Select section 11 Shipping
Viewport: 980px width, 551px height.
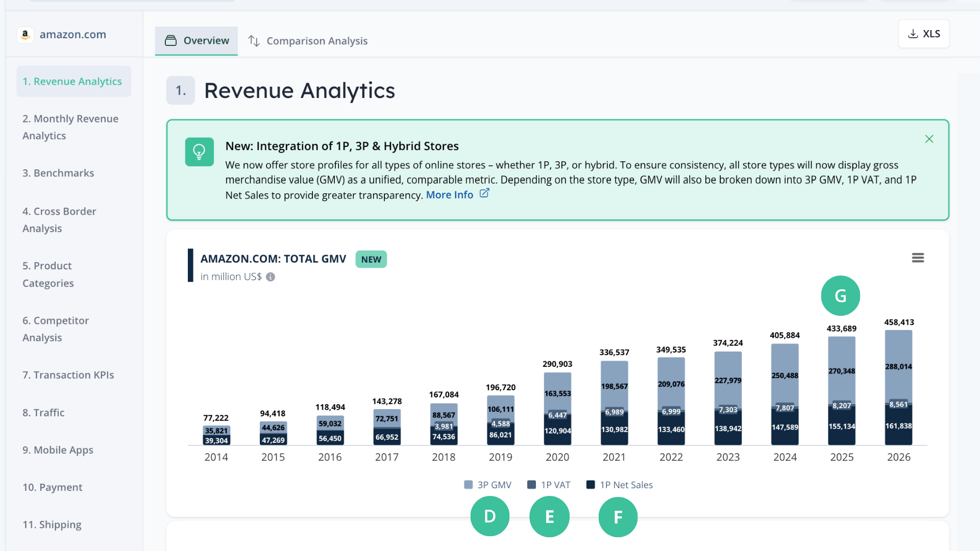[x=52, y=524]
